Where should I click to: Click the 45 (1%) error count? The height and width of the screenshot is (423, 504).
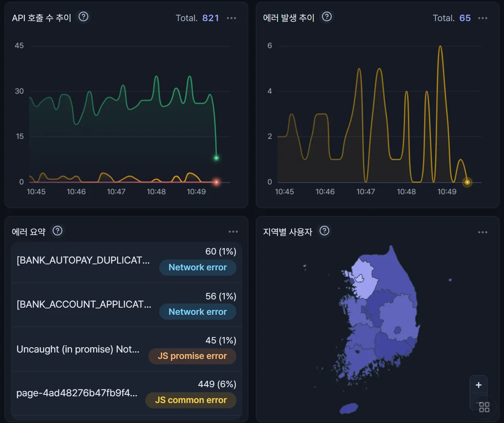[x=221, y=340]
